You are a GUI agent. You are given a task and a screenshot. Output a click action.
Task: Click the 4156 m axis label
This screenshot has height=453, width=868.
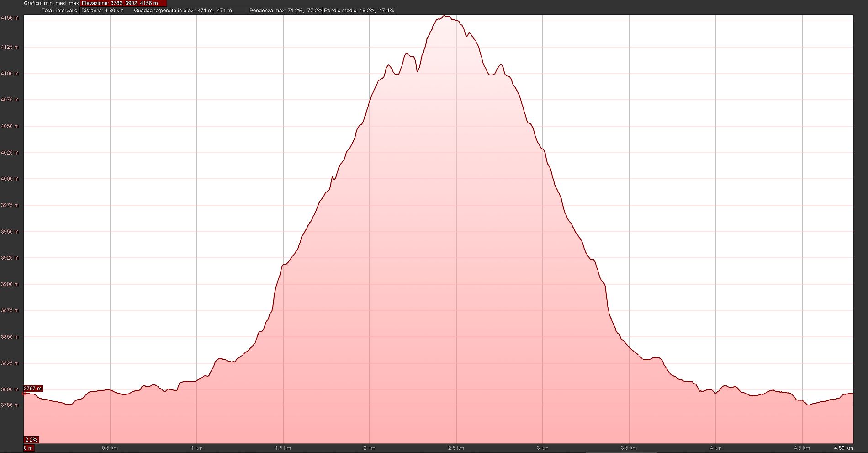point(10,18)
